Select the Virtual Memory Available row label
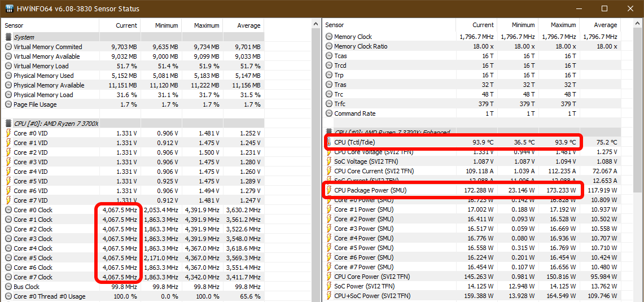 tap(46, 56)
